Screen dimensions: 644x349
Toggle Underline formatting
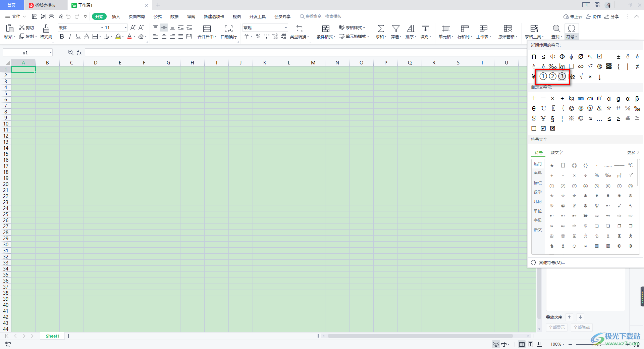click(x=78, y=36)
